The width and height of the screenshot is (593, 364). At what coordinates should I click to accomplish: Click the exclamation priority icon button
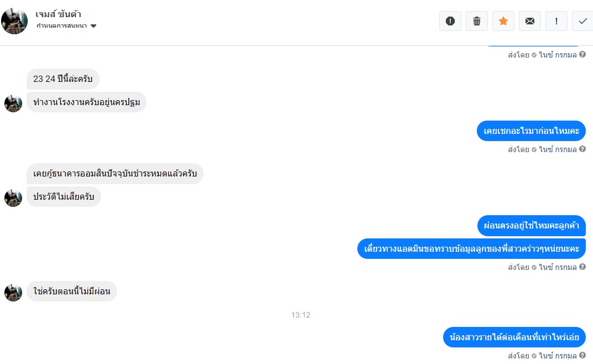pyautogui.click(x=556, y=21)
